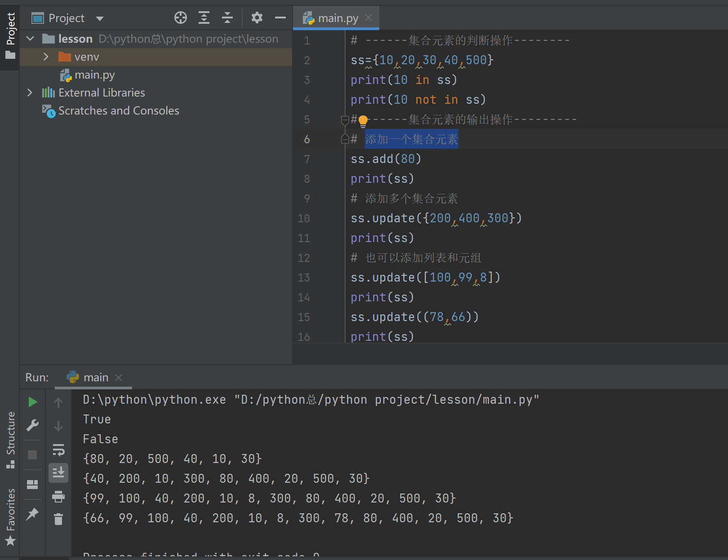Toggle Soft-Wrap in run console
Image resolution: width=728 pixels, height=560 pixels.
click(58, 450)
